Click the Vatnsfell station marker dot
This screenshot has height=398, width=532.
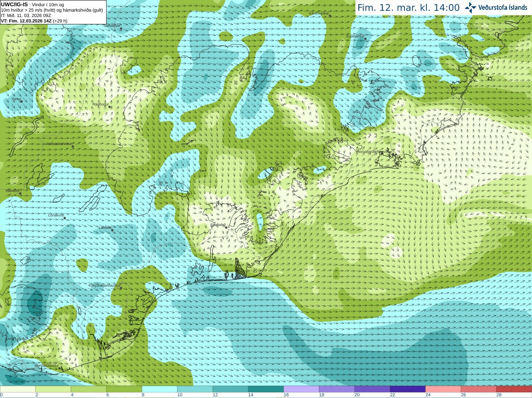[x=20, y=193]
